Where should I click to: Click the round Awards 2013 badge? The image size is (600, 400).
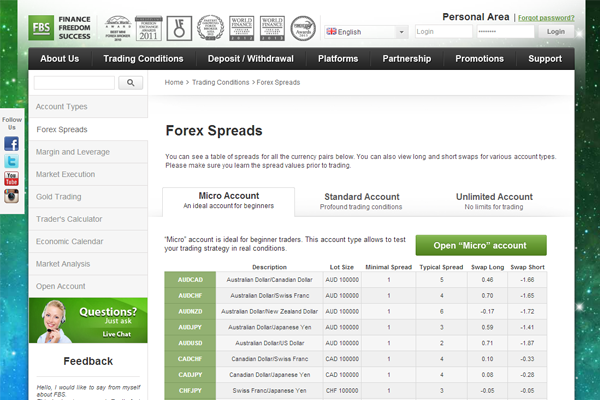click(x=303, y=28)
